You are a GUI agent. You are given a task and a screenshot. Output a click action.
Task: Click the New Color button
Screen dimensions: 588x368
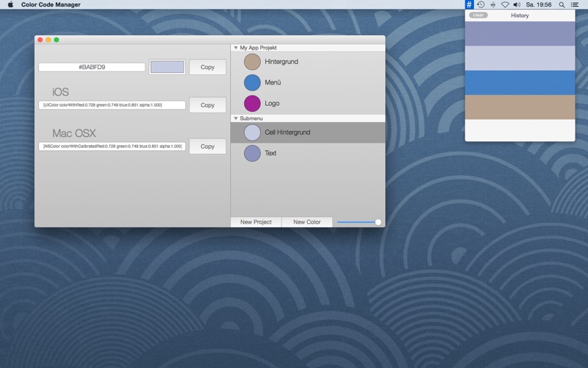pos(306,222)
